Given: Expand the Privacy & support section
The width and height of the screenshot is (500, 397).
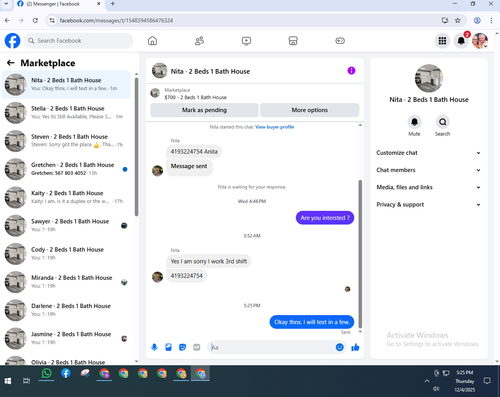Looking at the screenshot, I should pos(429,205).
